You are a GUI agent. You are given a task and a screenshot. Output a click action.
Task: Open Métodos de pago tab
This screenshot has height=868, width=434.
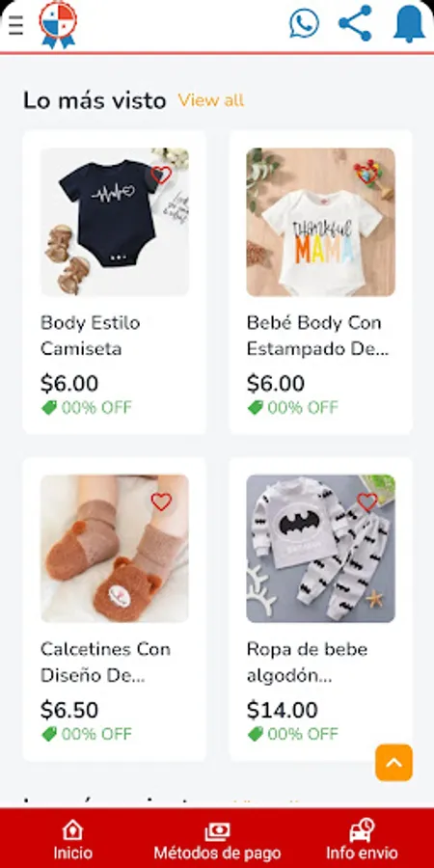click(217, 839)
